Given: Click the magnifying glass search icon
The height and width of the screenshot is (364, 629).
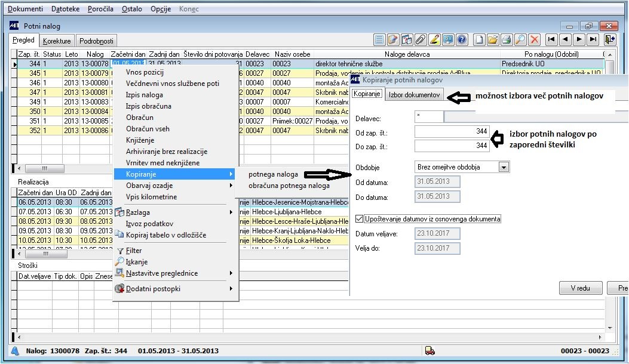Looking at the screenshot, I should pyautogui.click(x=520, y=40).
